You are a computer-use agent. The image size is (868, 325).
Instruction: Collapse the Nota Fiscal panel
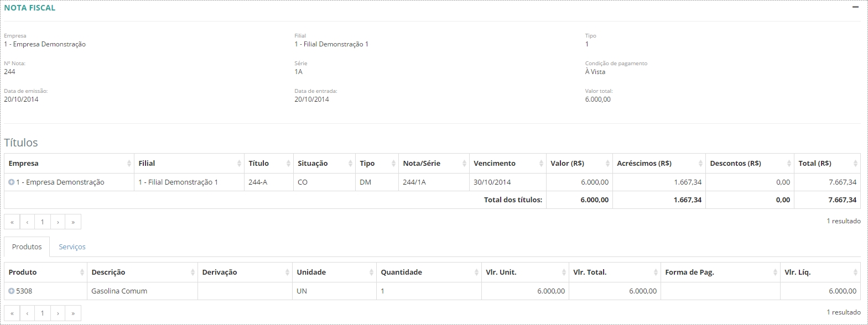[855, 8]
